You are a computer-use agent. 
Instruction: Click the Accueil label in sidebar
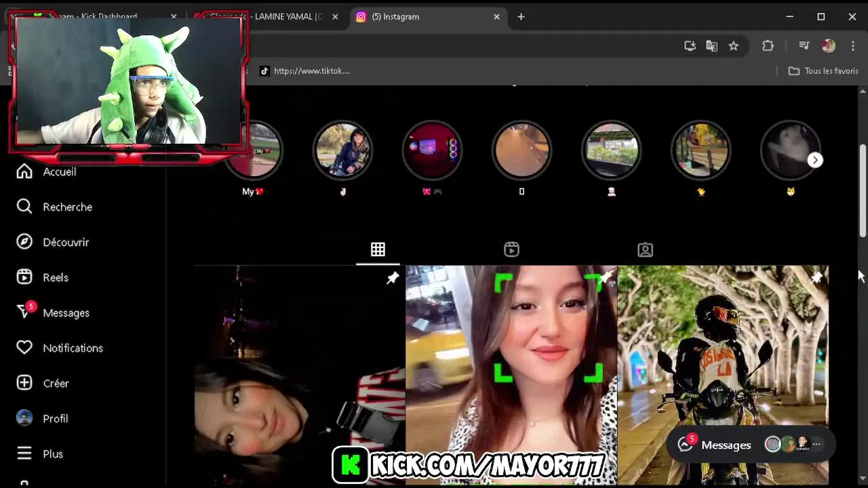(x=60, y=171)
